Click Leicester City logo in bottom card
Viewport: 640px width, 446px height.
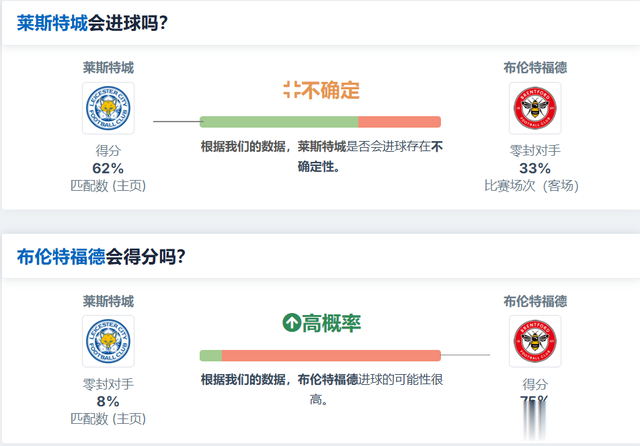pyautogui.click(x=108, y=341)
